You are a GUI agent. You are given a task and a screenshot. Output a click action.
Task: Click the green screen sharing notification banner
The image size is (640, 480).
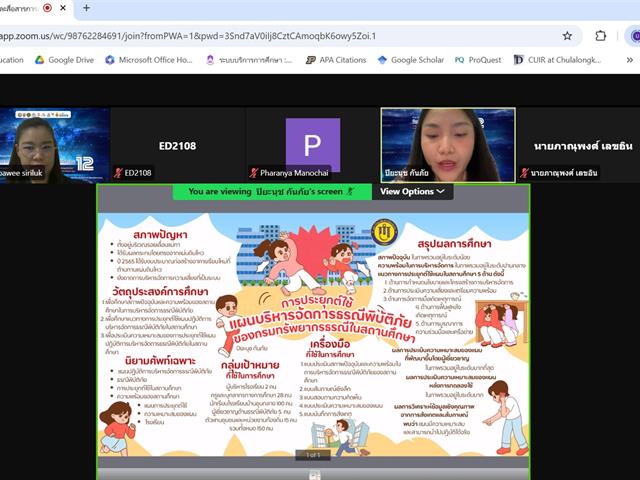coord(272,191)
